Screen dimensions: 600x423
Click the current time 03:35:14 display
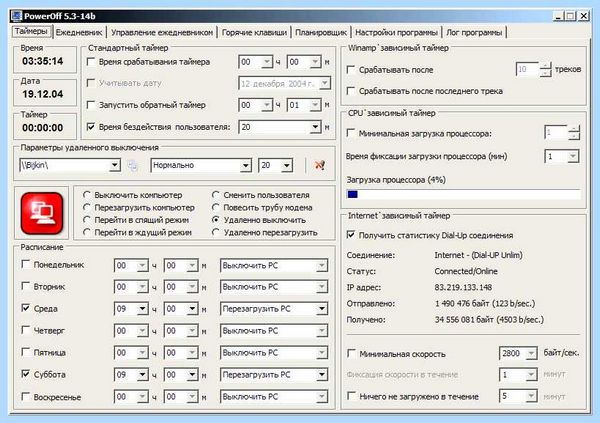click(x=42, y=61)
